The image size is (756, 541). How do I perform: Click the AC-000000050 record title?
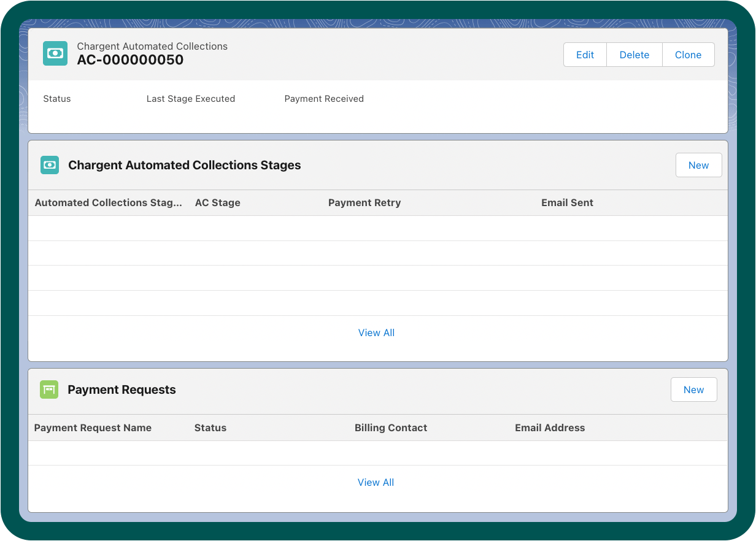click(130, 59)
